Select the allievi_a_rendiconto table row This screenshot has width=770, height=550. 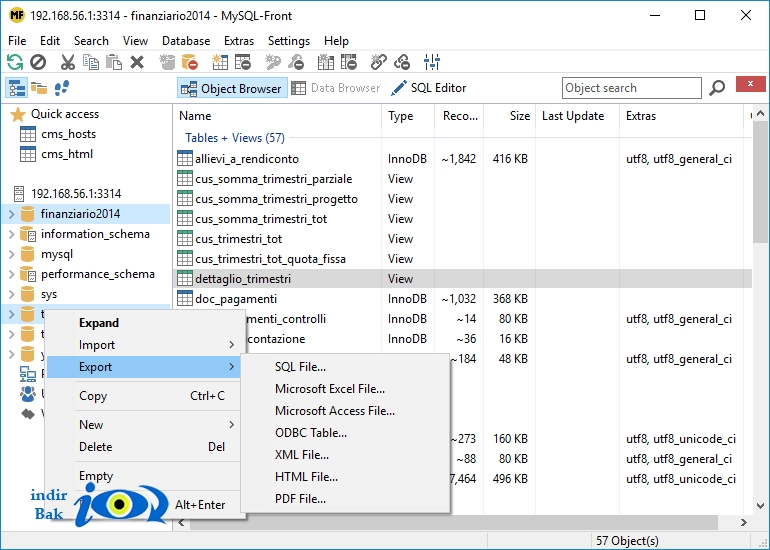coord(463,159)
